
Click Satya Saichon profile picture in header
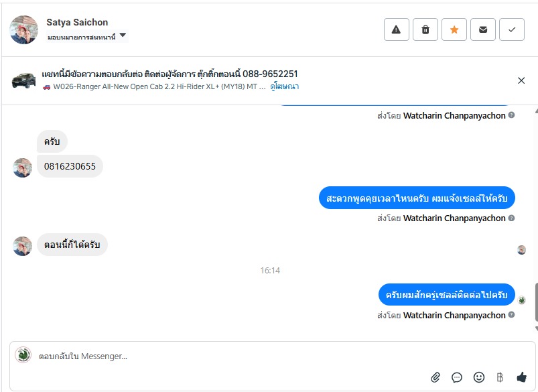pos(23,29)
